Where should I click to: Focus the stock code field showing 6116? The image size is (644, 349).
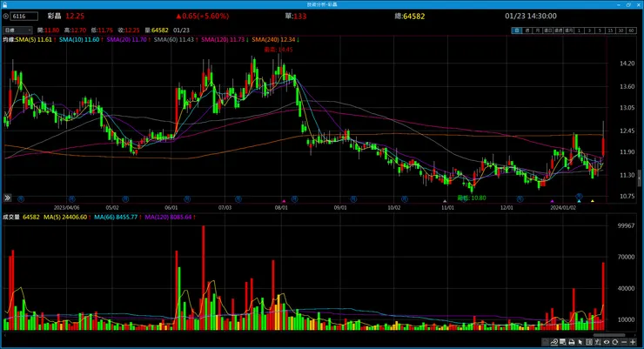pos(24,17)
